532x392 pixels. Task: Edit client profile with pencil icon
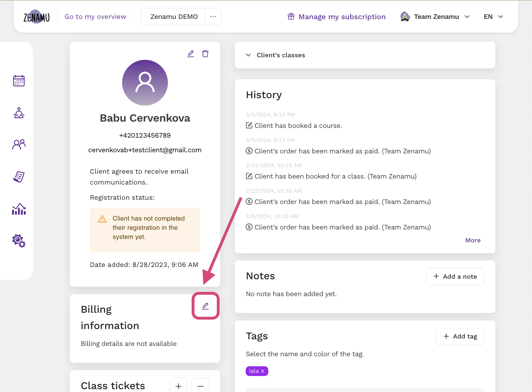point(191,54)
